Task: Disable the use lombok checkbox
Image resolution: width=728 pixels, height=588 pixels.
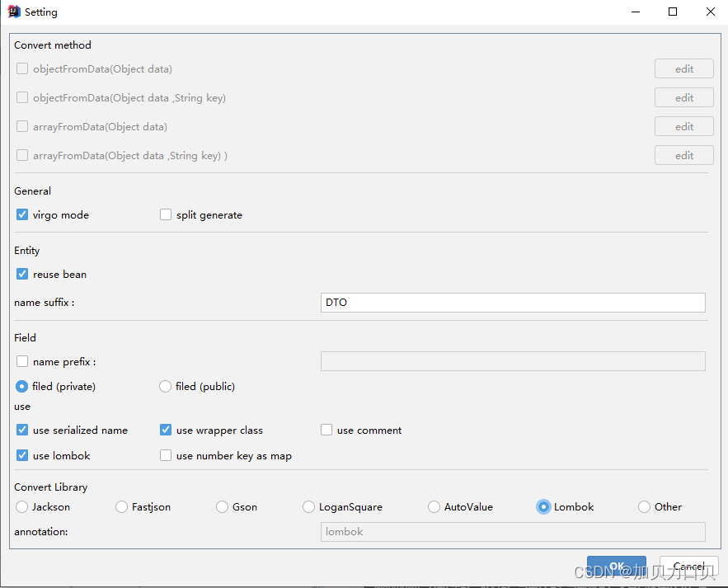Action: pyautogui.click(x=22, y=455)
